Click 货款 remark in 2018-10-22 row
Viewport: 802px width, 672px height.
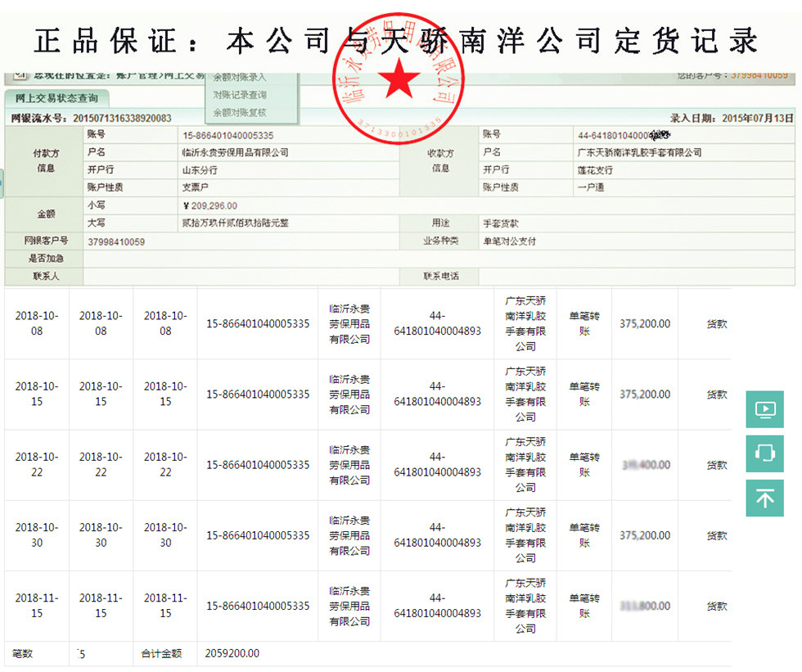coord(717,465)
